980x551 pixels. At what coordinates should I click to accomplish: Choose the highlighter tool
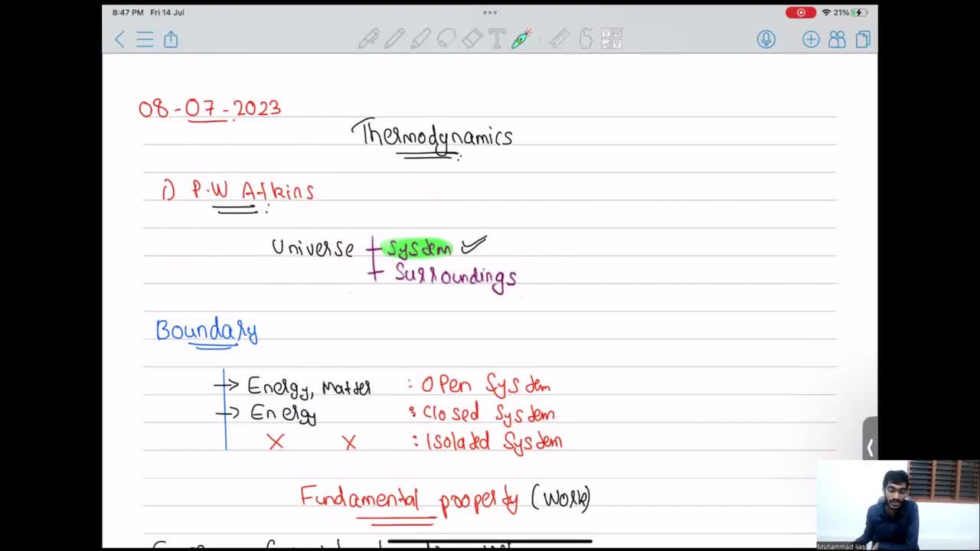(x=420, y=39)
